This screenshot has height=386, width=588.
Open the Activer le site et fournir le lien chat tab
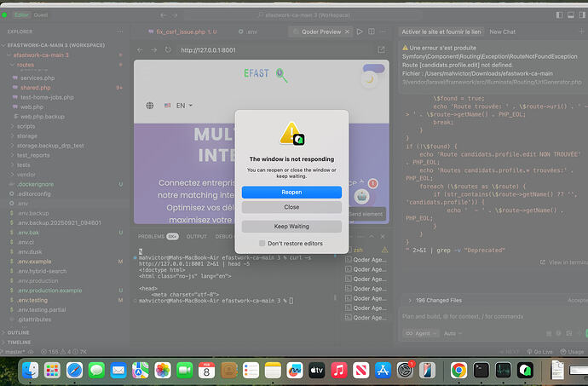pyautogui.click(x=441, y=32)
